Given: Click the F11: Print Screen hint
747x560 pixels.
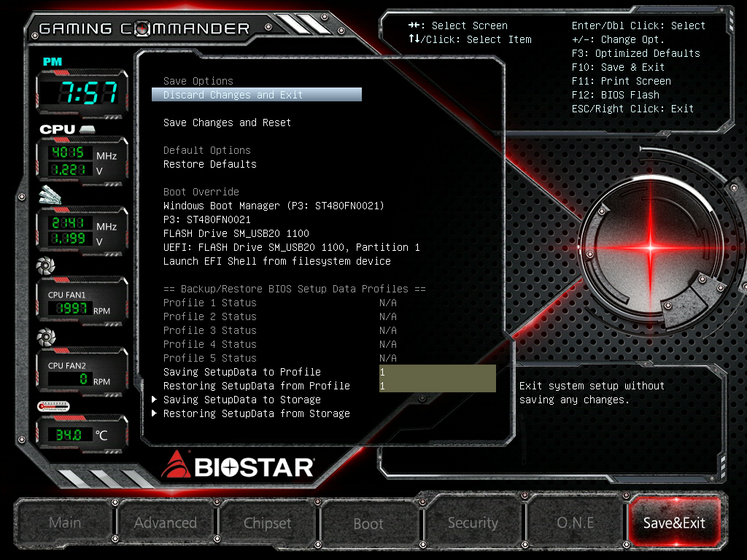Looking at the screenshot, I should point(622,81).
